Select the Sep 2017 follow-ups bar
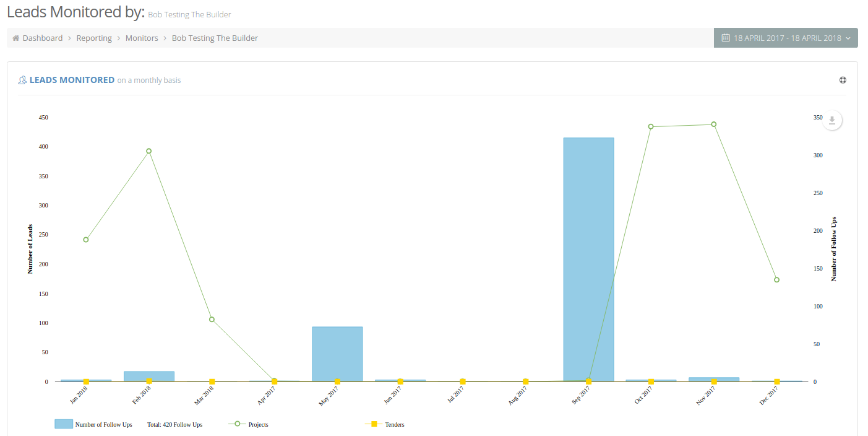This screenshot has width=868, height=436. click(588, 259)
